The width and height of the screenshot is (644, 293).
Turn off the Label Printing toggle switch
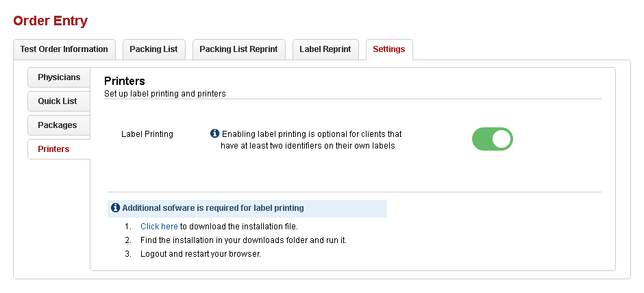click(x=492, y=139)
